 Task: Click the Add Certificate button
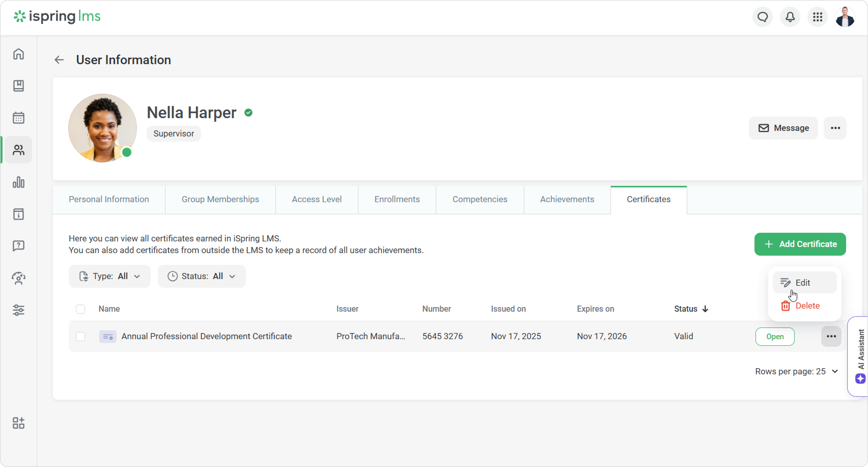(x=800, y=244)
